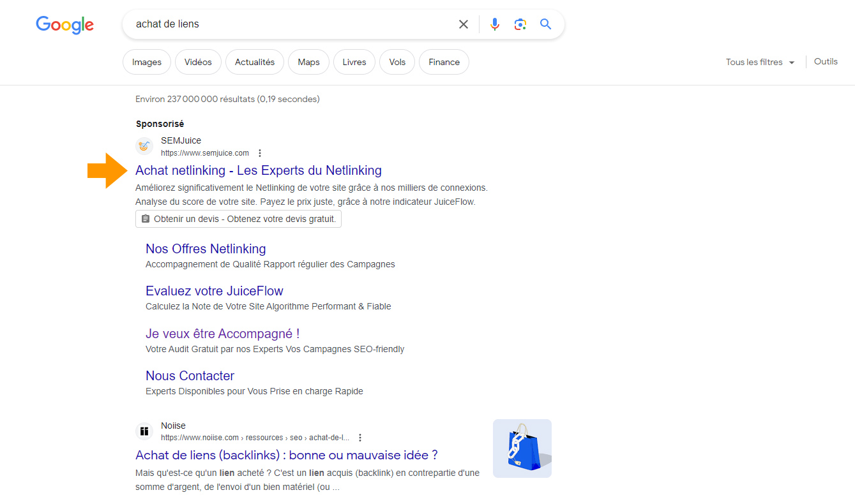The width and height of the screenshot is (855, 504).
Task: Click the blue shopping bag thumbnail
Action: coord(522,448)
